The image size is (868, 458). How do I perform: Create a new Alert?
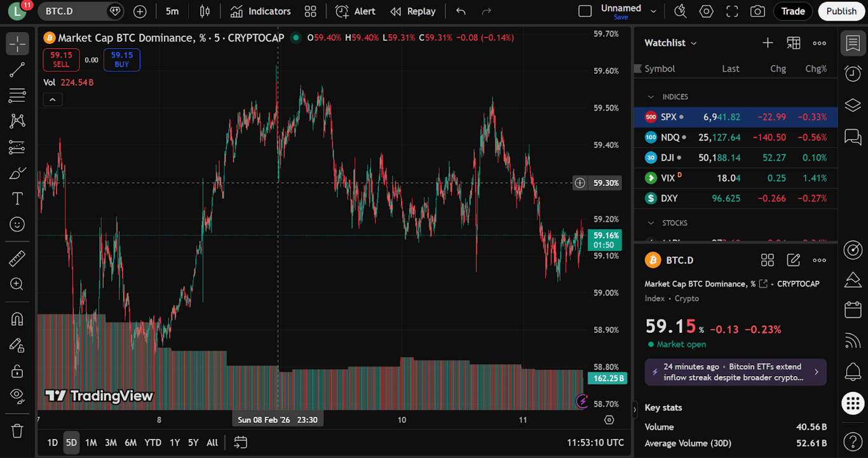[355, 11]
